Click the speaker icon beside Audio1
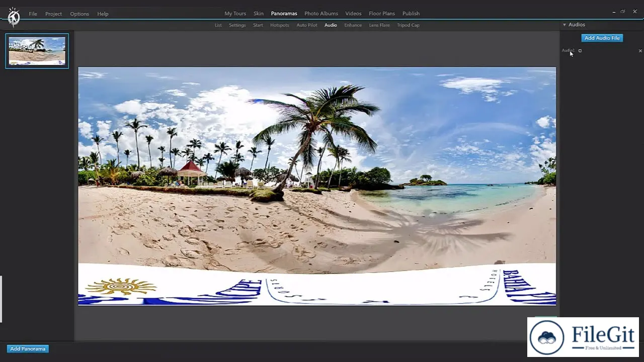 pos(580,51)
